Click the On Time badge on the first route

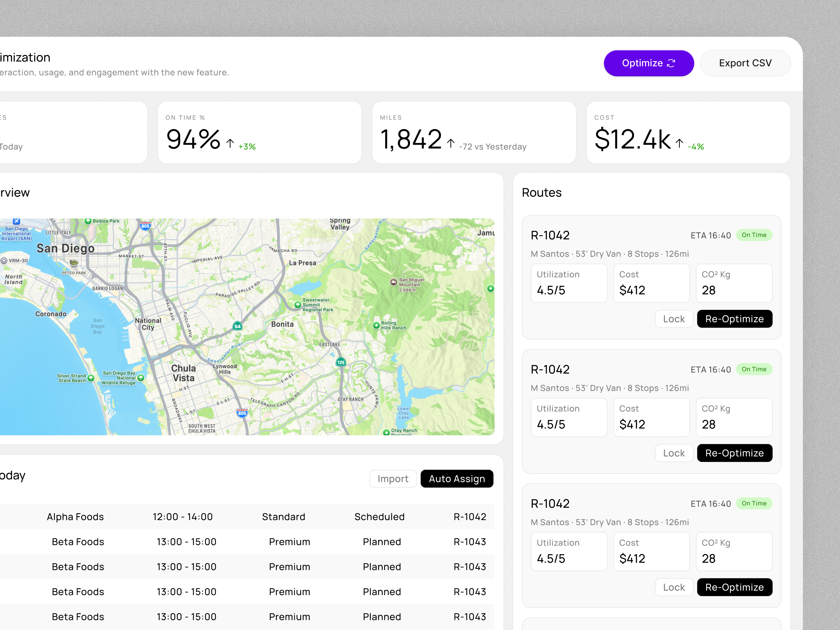(754, 235)
